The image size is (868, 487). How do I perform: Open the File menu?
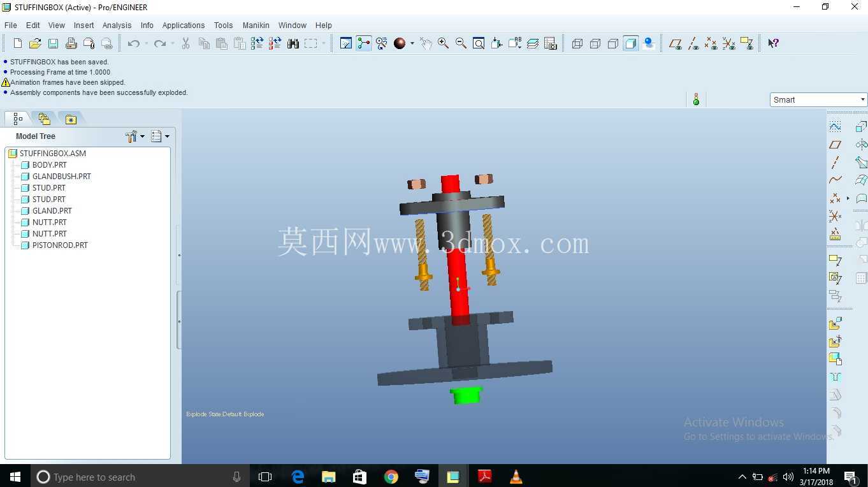click(x=11, y=25)
